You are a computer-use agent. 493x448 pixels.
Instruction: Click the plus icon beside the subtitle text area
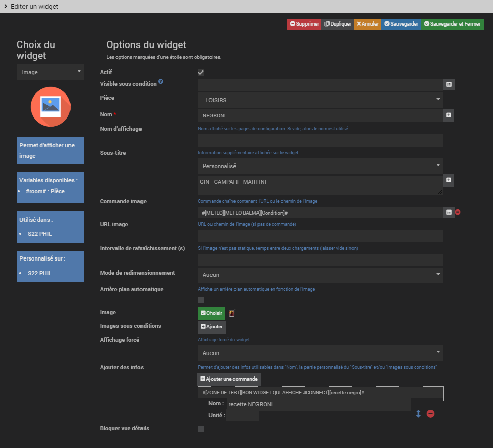click(449, 180)
